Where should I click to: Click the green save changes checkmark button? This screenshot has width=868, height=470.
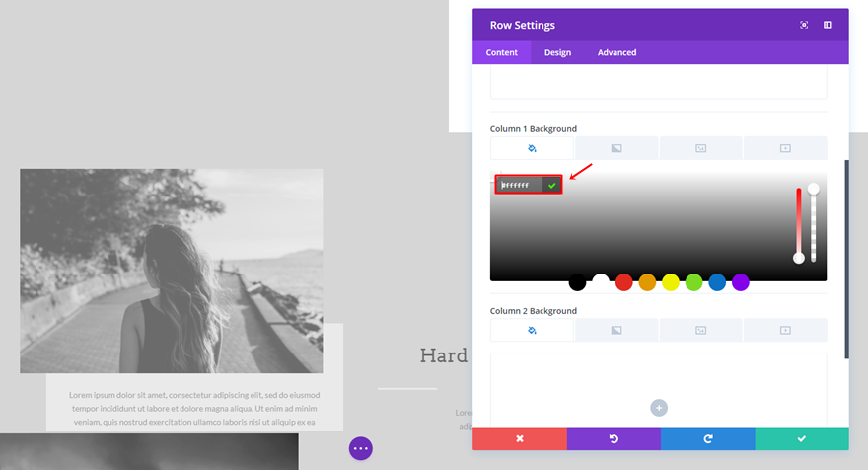[x=802, y=438]
